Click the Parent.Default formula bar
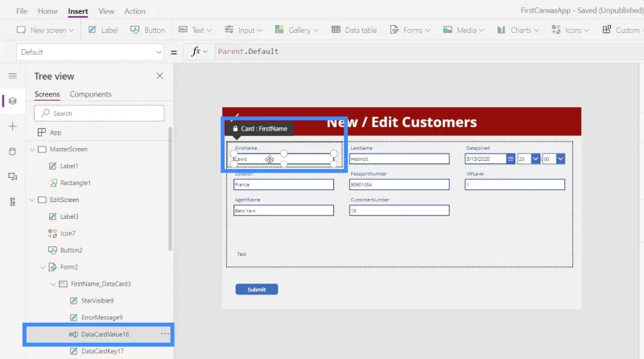The image size is (644, 359). click(427, 52)
